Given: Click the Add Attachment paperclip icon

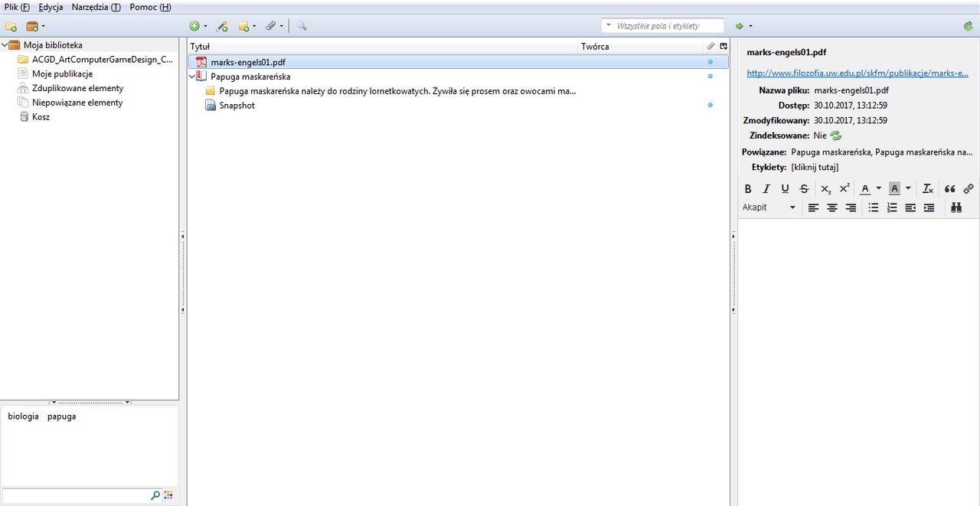Looking at the screenshot, I should coord(270,26).
